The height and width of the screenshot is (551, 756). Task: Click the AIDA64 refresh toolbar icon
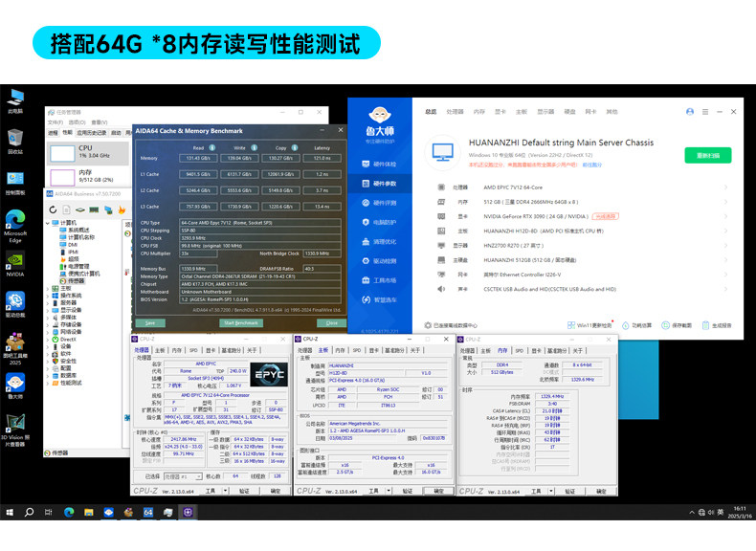(53, 209)
